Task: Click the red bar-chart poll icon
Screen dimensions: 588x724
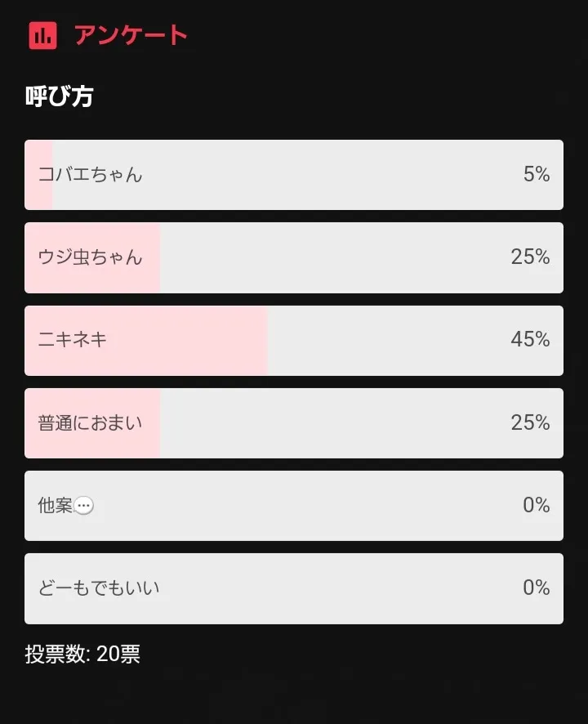Action: tap(42, 35)
